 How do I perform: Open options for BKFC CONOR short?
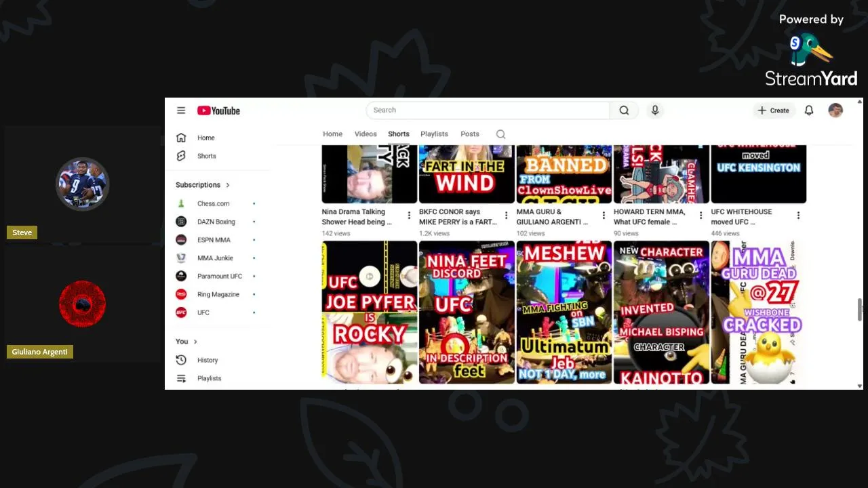click(506, 216)
